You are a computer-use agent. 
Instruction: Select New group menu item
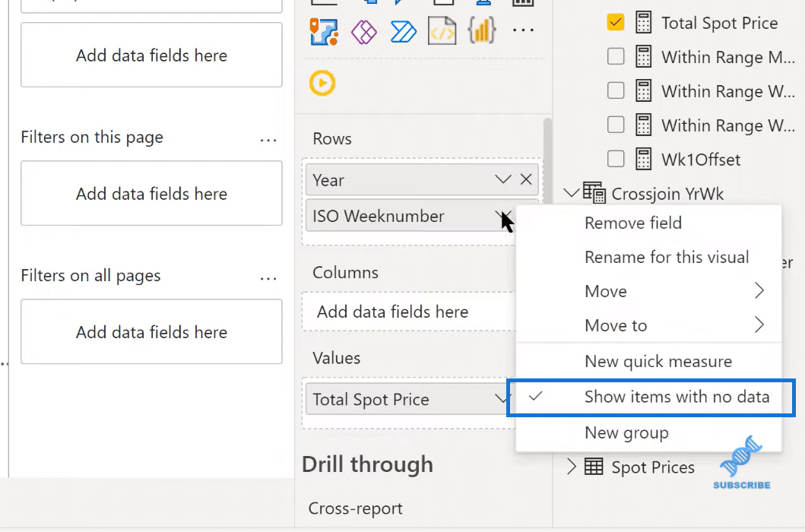point(649,433)
